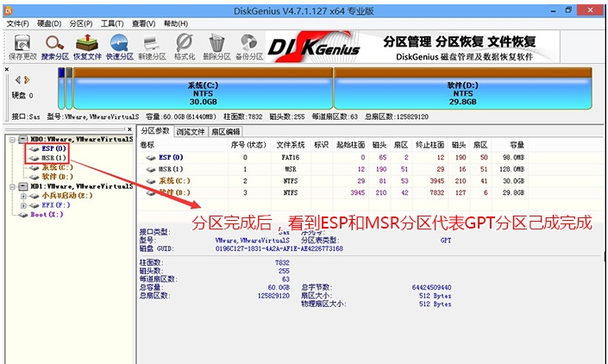Click the 新建分区 new partition icon
The height and width of the screenshot is (364, 608).
click(152, 47)
